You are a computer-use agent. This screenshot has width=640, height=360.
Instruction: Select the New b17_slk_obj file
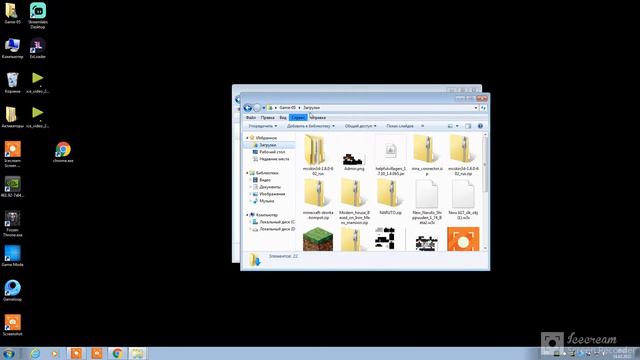463,200
